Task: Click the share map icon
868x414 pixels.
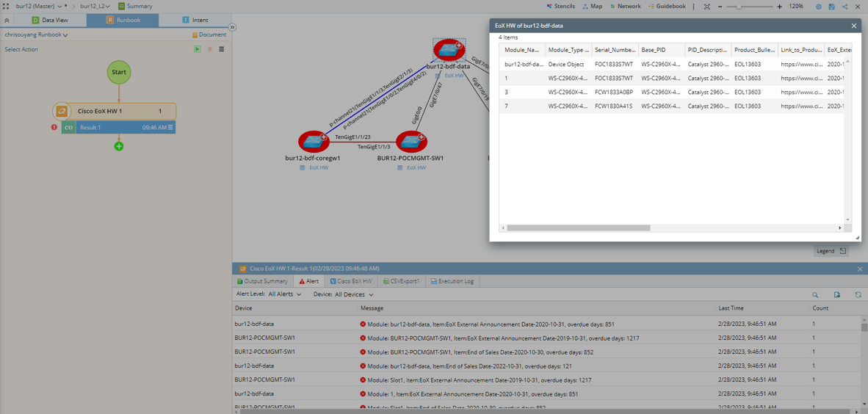Action: click(x=845, y=7)
